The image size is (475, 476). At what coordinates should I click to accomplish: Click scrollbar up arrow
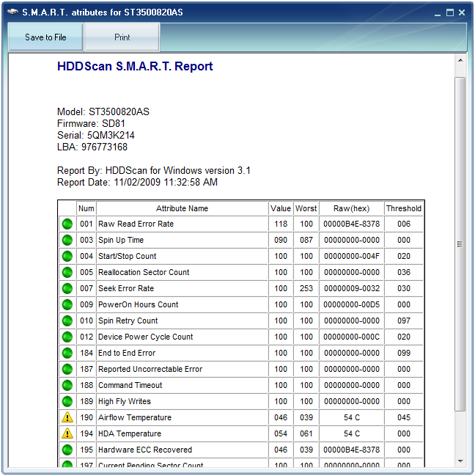(x=460, y=60)
